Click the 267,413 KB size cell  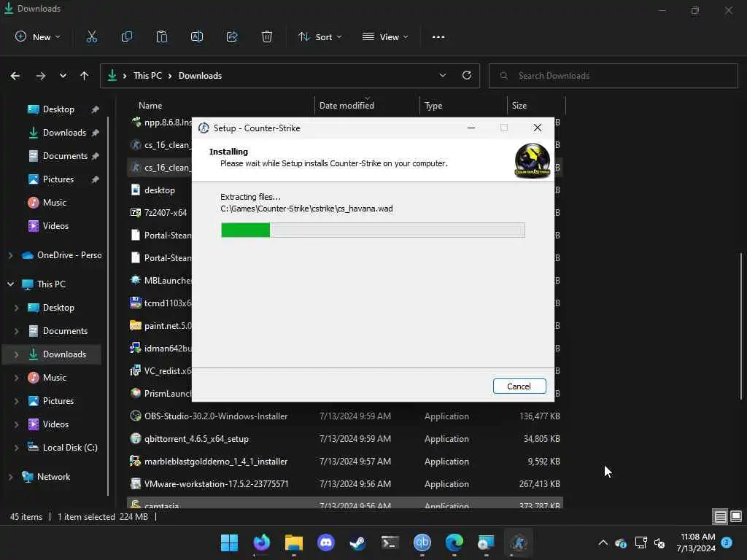pyautogui.click(x=539, y=484)
